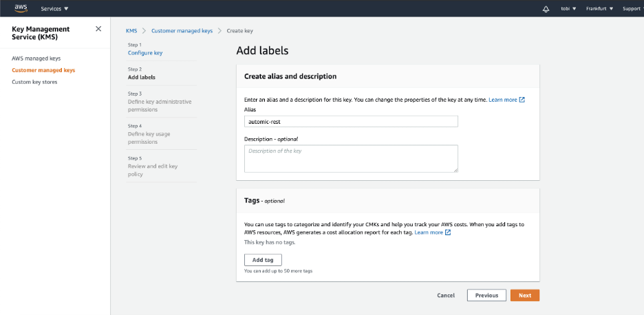Select AWS managed keys in sidebar

pyautogui.click(x=36, y=58)
